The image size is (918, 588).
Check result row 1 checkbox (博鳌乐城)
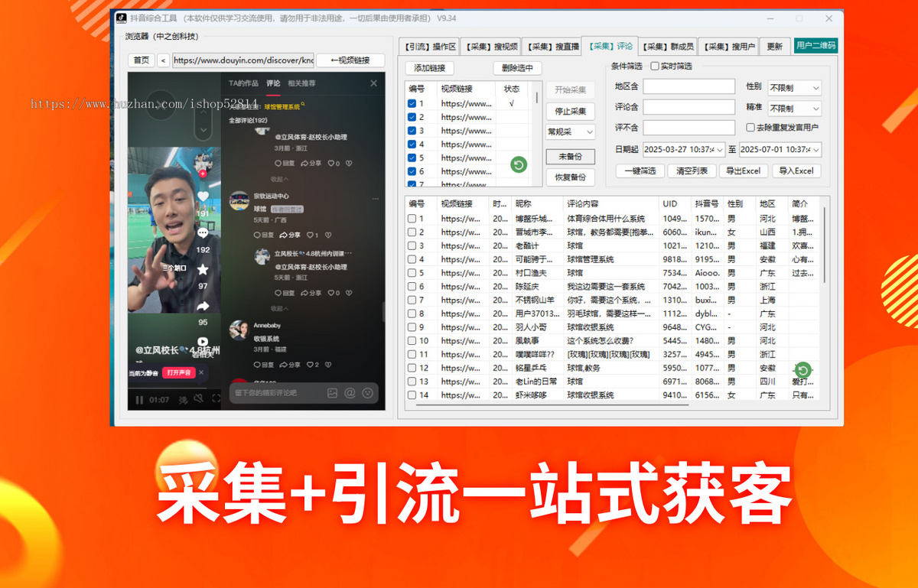click(x=412, y=219)
